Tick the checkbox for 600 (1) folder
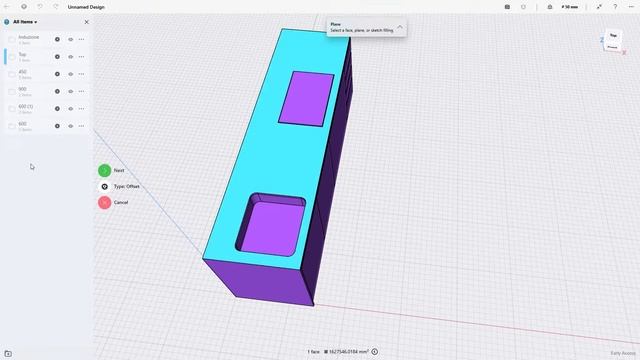Viewport: 640px width, 360px height. click(12, 109)
